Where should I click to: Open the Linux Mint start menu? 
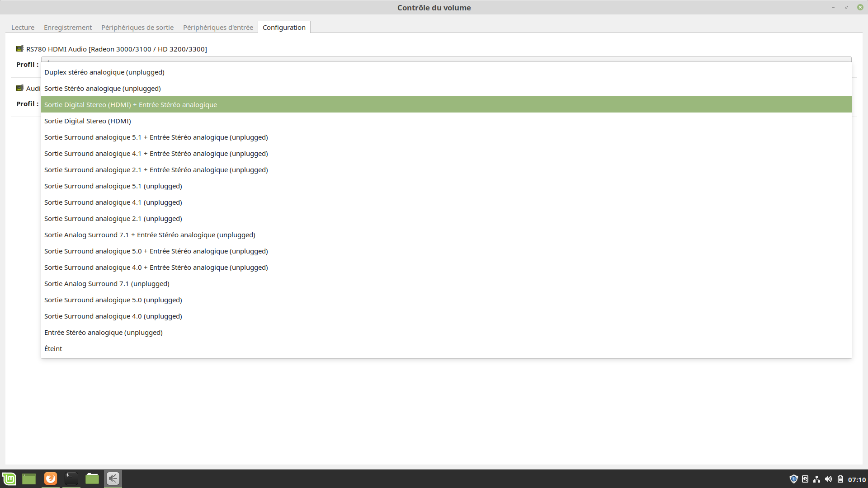pos(9,479)
